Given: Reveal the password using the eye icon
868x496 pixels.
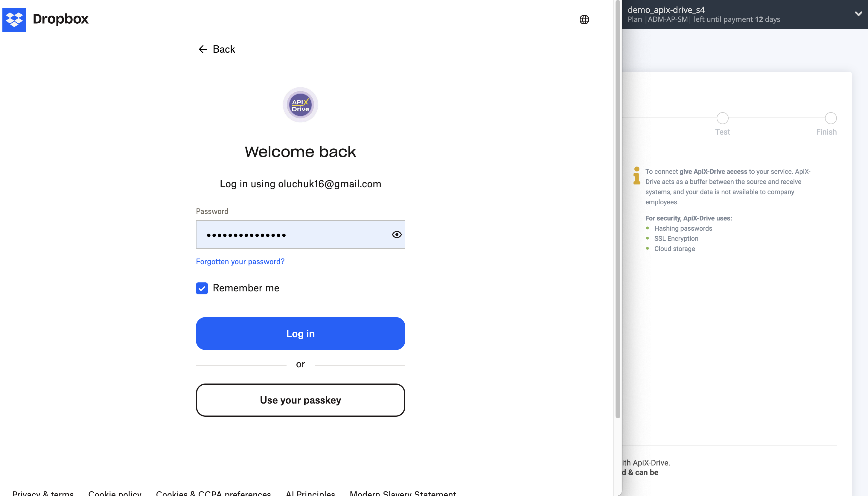Looking at the screenshot, I should [396, 234].
